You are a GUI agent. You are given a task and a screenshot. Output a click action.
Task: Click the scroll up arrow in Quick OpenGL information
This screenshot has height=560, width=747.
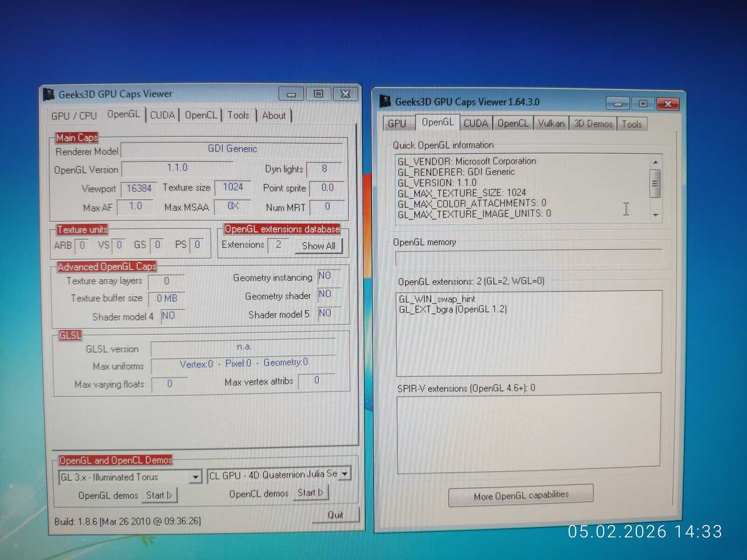[655, 162]
